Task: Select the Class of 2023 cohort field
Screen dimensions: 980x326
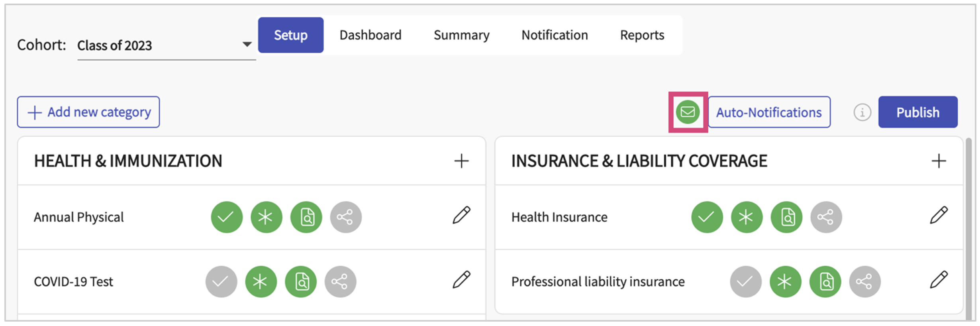Action: (x=167, y=45)
